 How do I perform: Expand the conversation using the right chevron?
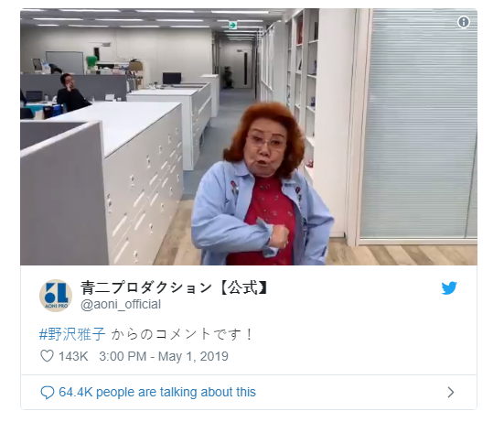coord(451,393)
